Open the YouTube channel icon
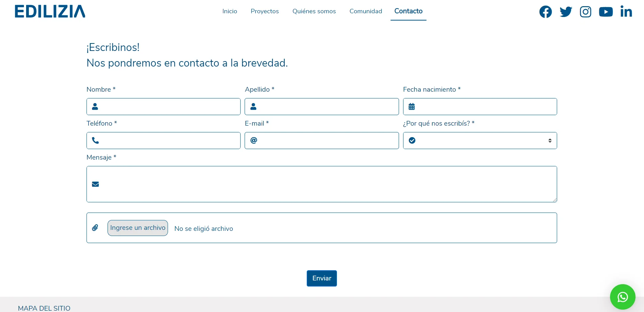 (606, 12)
